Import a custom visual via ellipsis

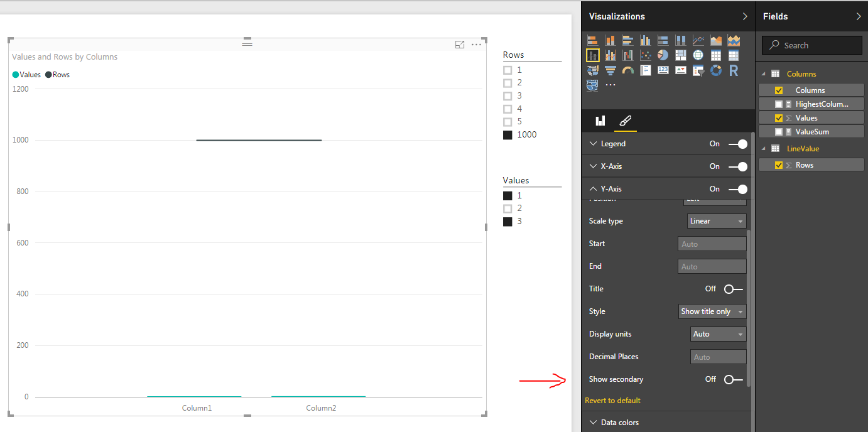click(x=610, y=85)
